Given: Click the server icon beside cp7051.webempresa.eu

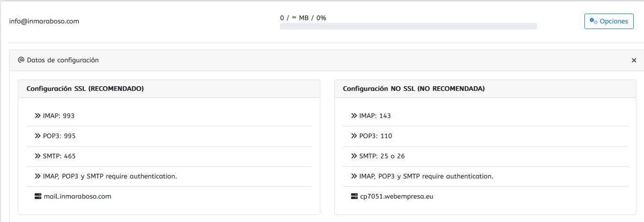Looking at the screenshot, I should [355, 196].
